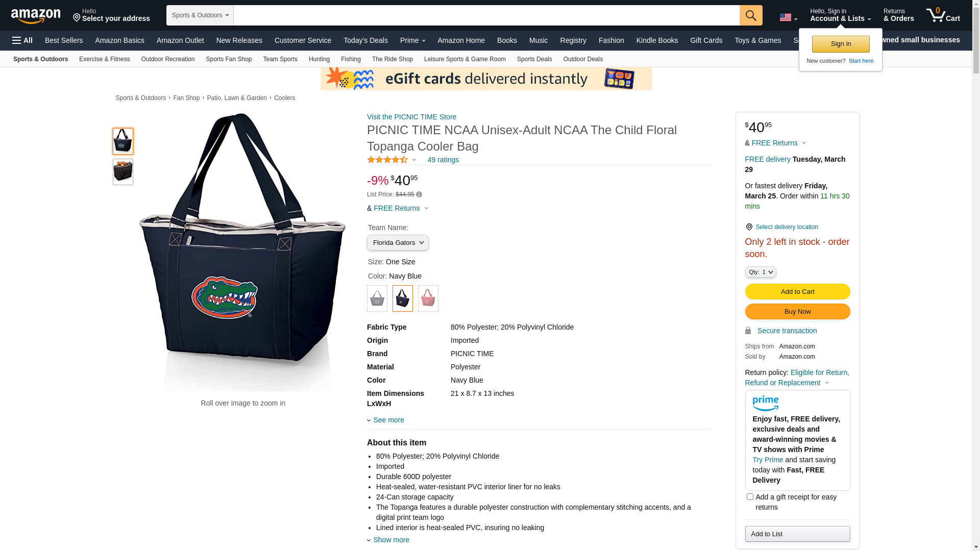
Task: Go to the Fishing subcategory tab
Action: point(351,59)
